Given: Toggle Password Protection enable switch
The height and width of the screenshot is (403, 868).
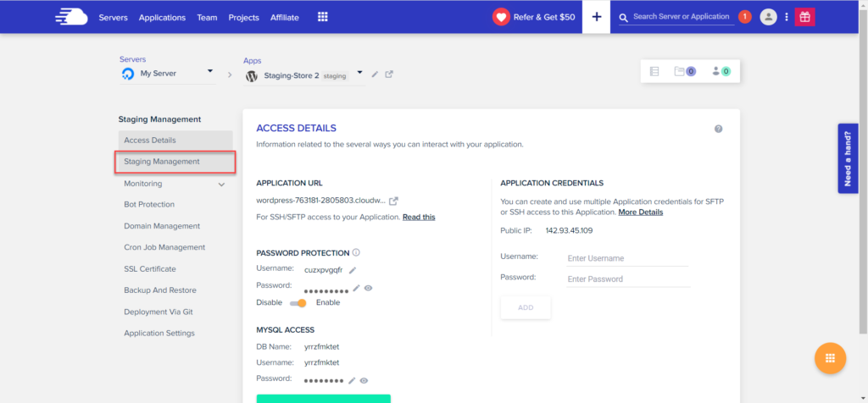Looking at the screenshot, I should tap(298, 303).
